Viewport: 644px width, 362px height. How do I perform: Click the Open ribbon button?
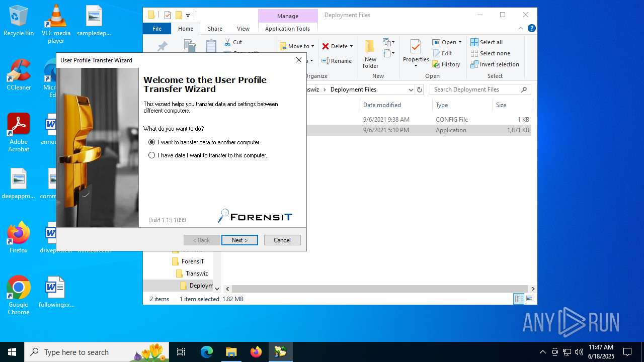coord(447,42)
